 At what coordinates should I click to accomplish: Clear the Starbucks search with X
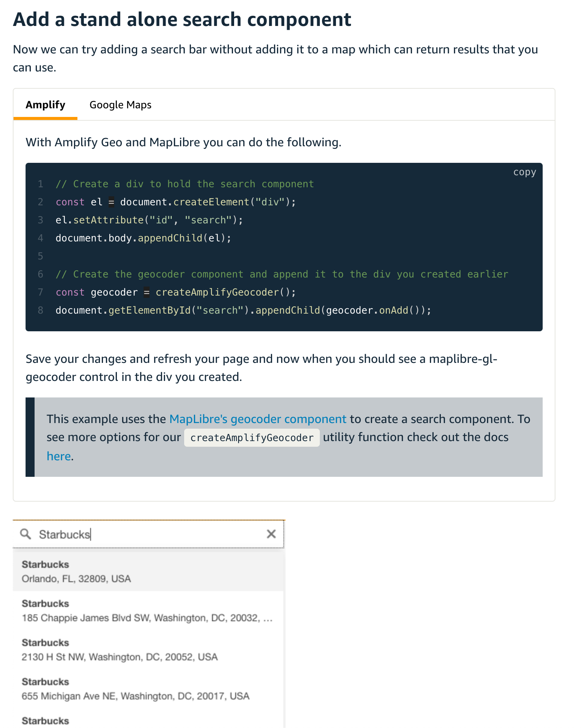tap(271, 534)
